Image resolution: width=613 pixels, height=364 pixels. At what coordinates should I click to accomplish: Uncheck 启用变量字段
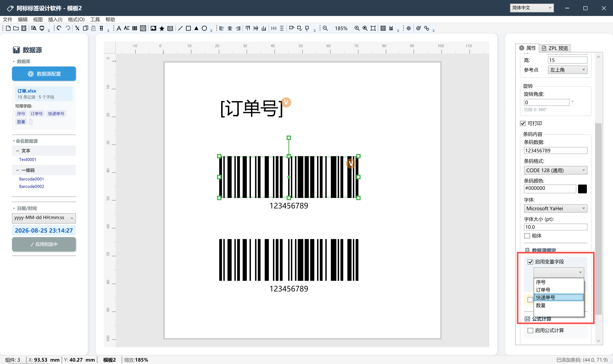[x=530, y=262]
